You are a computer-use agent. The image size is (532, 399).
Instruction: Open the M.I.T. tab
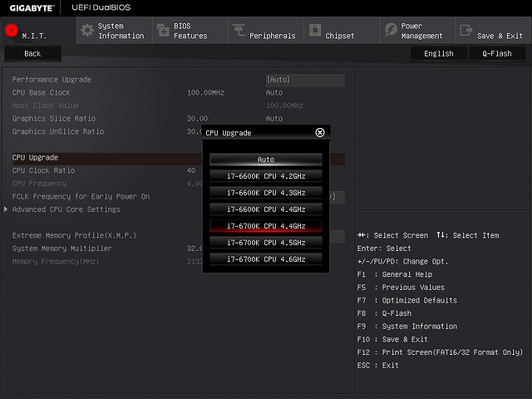[x=38, y=31]
